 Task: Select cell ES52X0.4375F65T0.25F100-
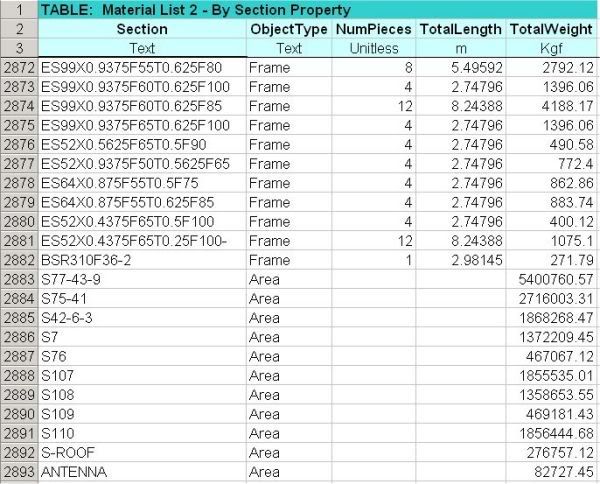tap(142, 241)
